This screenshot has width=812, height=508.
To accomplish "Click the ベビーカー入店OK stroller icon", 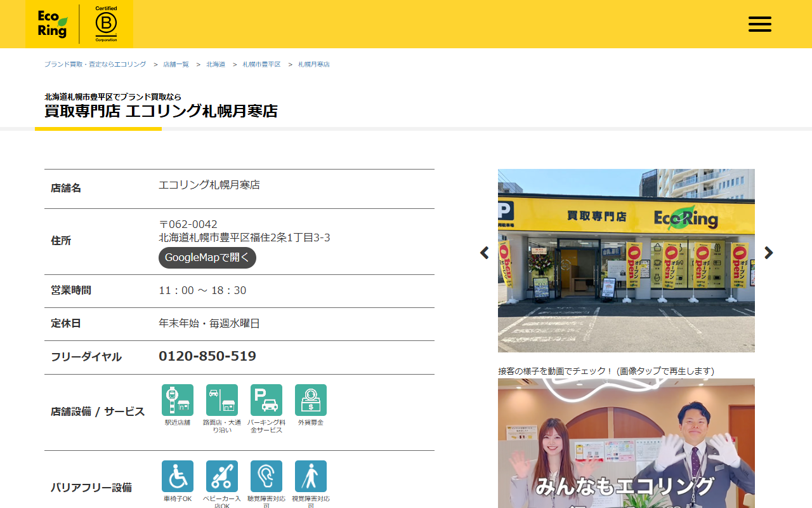I will coord(222,476).
